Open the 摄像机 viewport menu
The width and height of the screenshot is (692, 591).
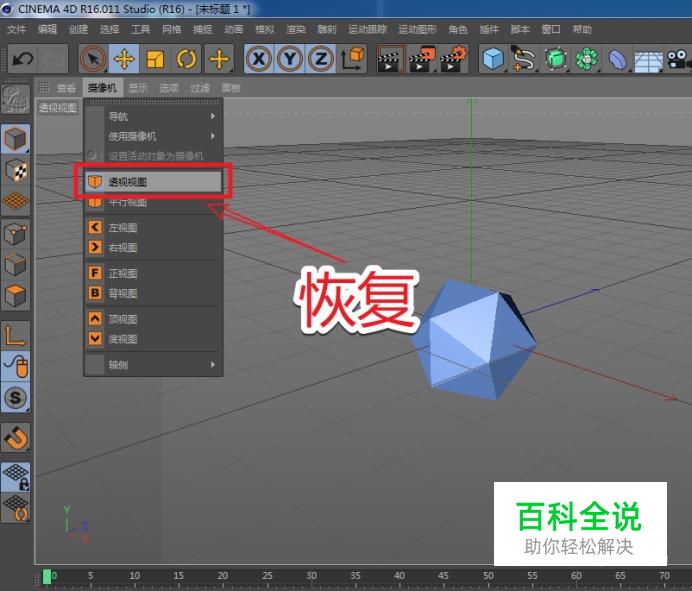coord(102,88)
